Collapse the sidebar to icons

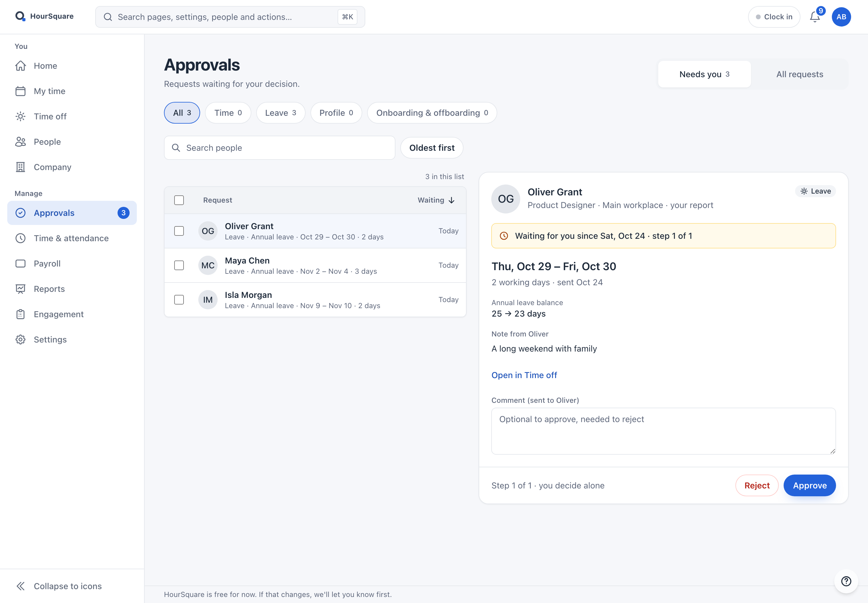[72, 586]
